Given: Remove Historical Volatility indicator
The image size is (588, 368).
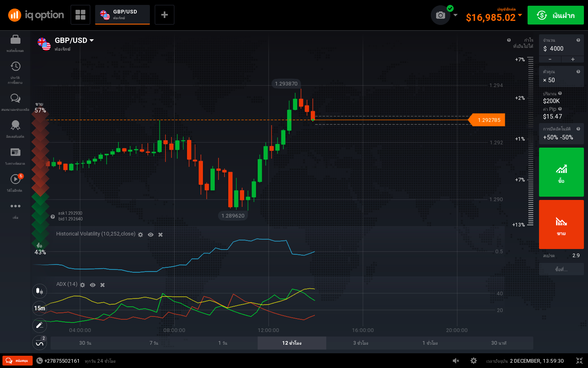Looking at the screenshot, I should [160, 235].
